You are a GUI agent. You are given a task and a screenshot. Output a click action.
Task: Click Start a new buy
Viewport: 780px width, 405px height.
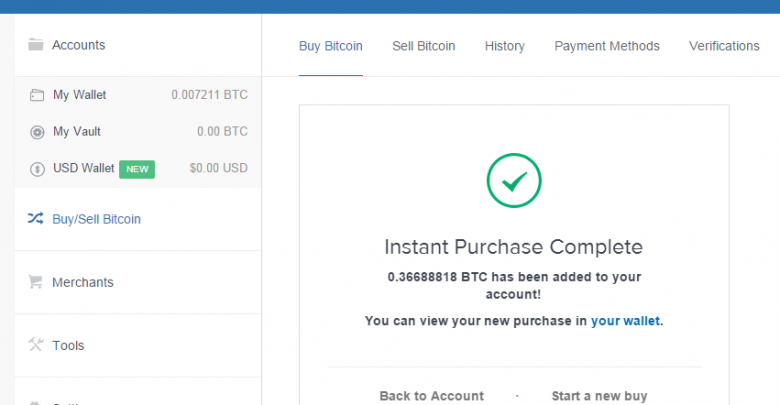tap(599, 396)
